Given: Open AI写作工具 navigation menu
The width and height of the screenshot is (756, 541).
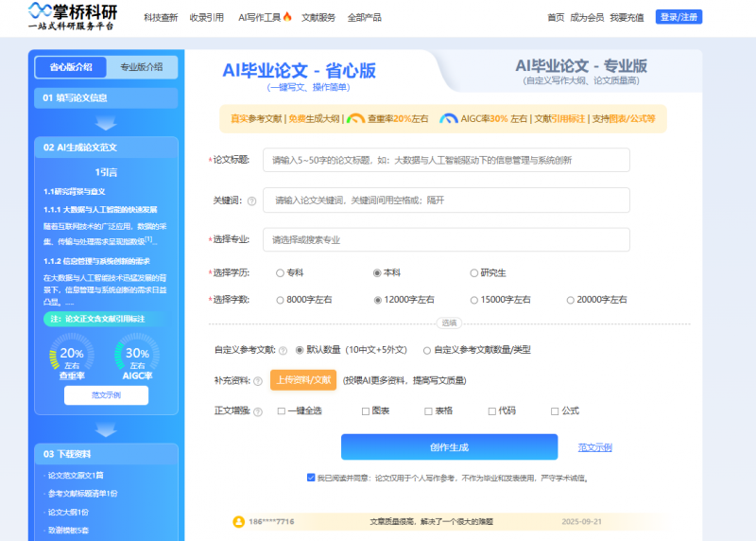Looking at the screenshot, I should pos(259,17).
